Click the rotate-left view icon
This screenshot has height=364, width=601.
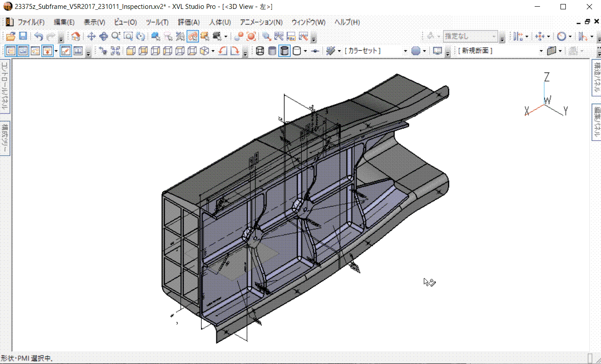pos(223,51)
